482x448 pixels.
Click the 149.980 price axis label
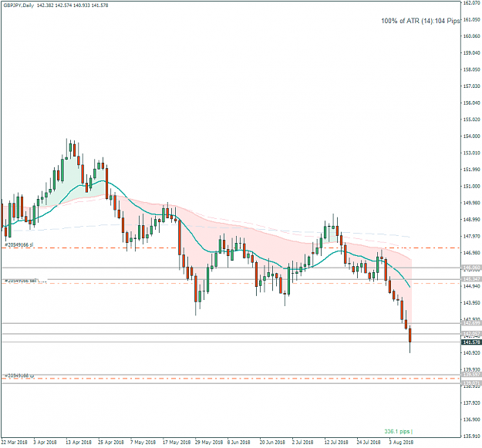pyautogui.click(x=471, y=203)
